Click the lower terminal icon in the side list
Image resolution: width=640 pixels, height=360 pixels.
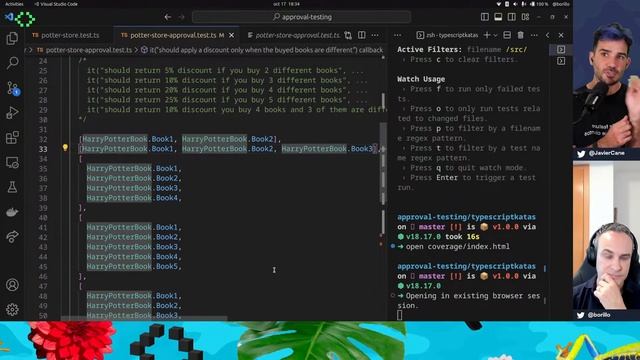coord(561,61)
